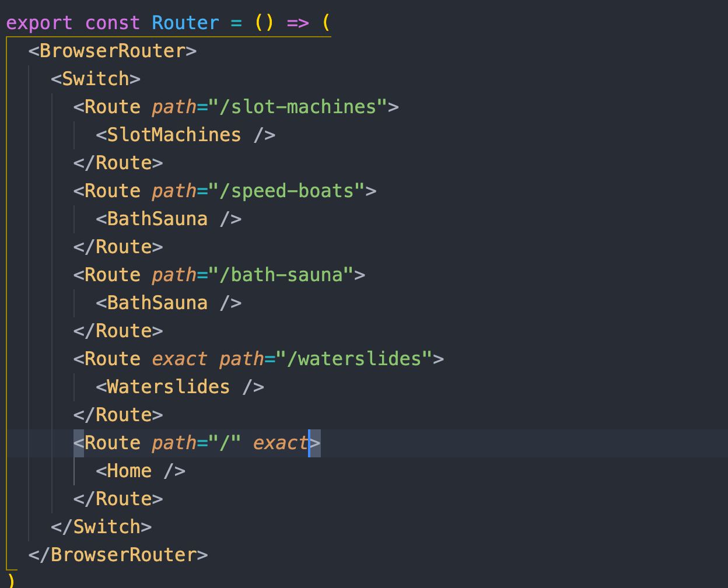
Task: Click the export keyword
Action: click(x=39, y=23)
